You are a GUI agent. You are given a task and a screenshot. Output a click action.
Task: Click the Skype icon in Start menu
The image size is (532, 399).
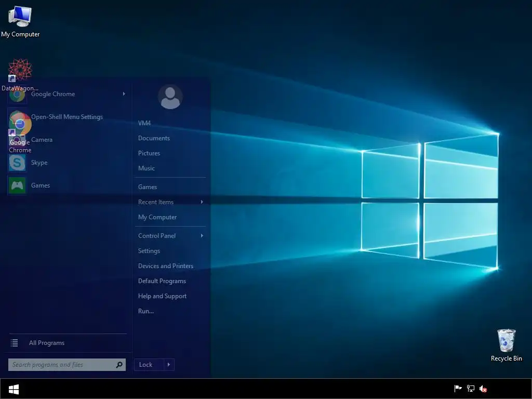17,163
